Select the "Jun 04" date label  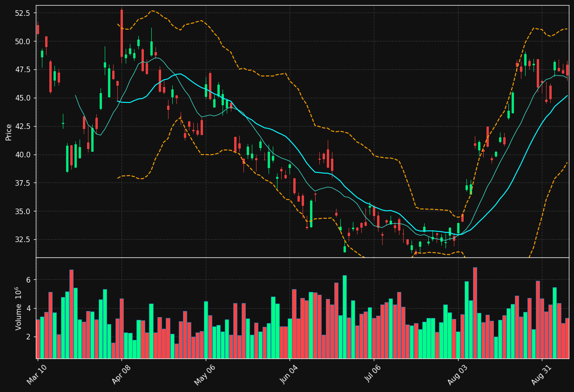click(289, 374)
